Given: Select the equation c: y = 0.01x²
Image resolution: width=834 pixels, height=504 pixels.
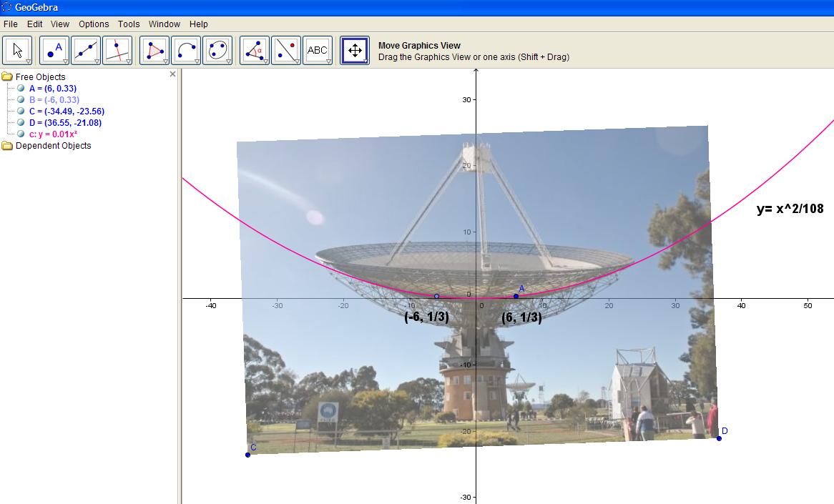Looking at the screenshot, I should click(53, 134).
